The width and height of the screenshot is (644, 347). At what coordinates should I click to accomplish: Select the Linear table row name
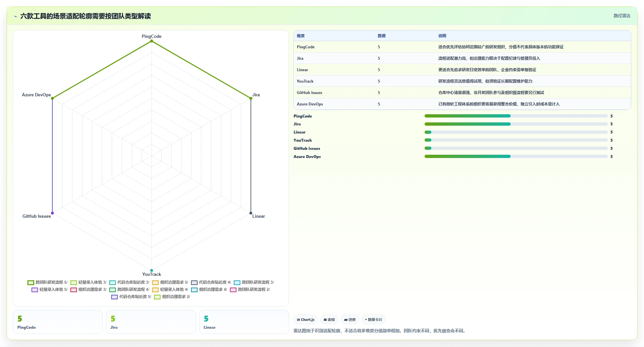point(302,70)
